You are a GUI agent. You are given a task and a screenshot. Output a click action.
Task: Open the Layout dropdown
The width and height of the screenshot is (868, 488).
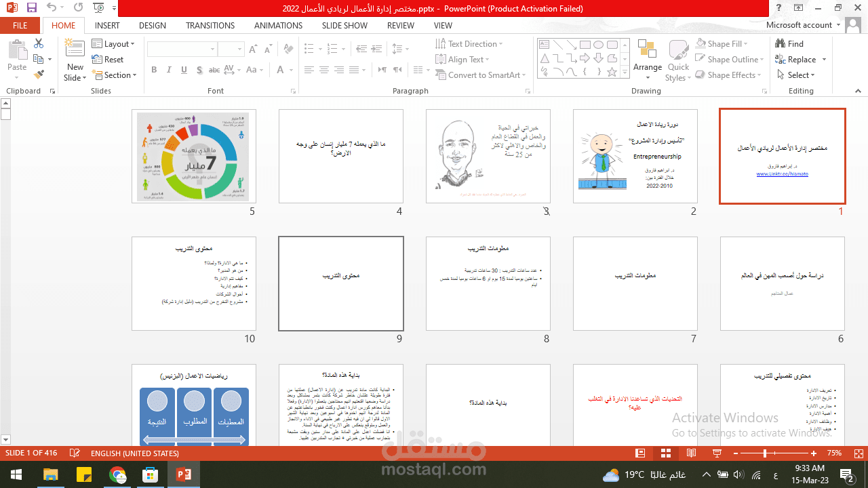tap(114, 43)
